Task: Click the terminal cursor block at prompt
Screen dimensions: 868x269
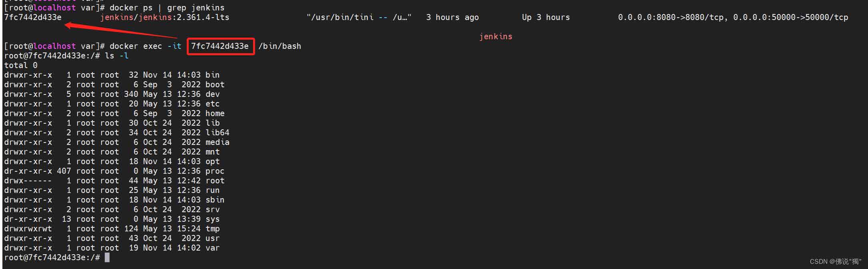Action: coord(107,257)
